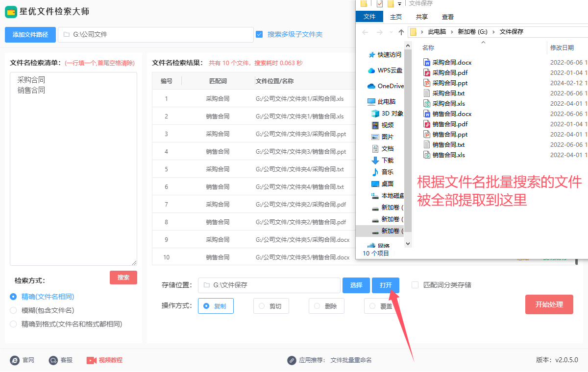Expand the Explorer recent locations dropdown
The width and height of the screenshot is (588, 372).
(392, 32)
